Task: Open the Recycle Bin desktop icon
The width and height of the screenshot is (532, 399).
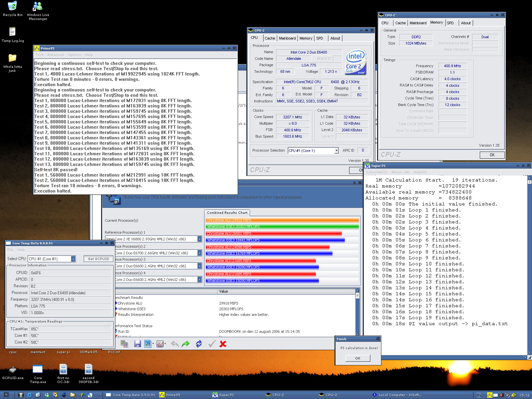Action: point(12,9)
